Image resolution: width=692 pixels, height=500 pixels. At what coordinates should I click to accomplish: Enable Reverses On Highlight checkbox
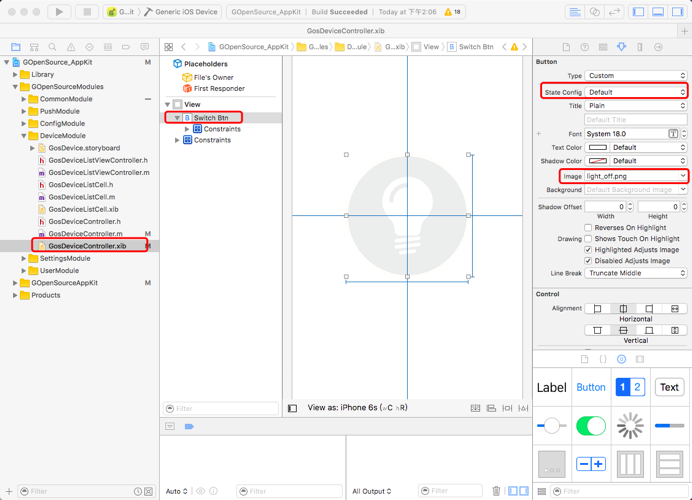[x=588, y=228]
